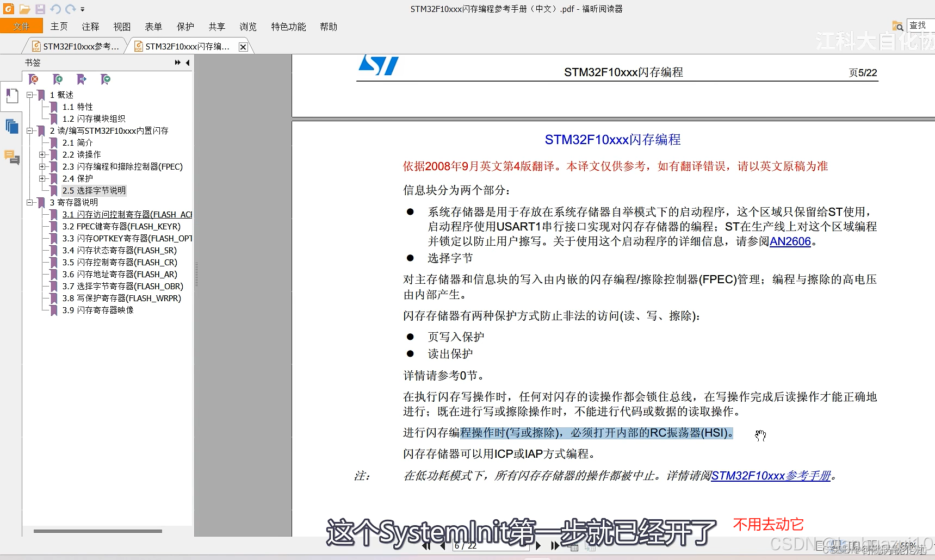
Task: Open the page thumbnails sidebar icon
Action: 11,127
